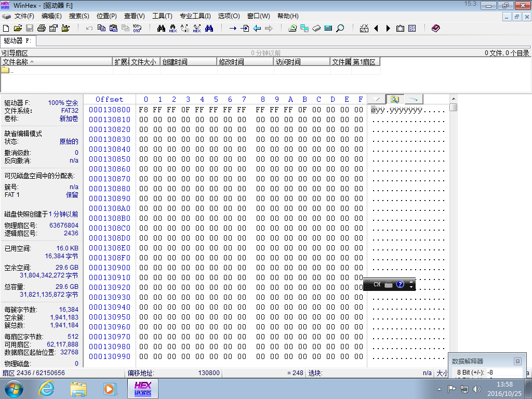Sort by the 文件大小 column header
The width and height of the screenshot is (532, 399).
click(x=145, y=62)
